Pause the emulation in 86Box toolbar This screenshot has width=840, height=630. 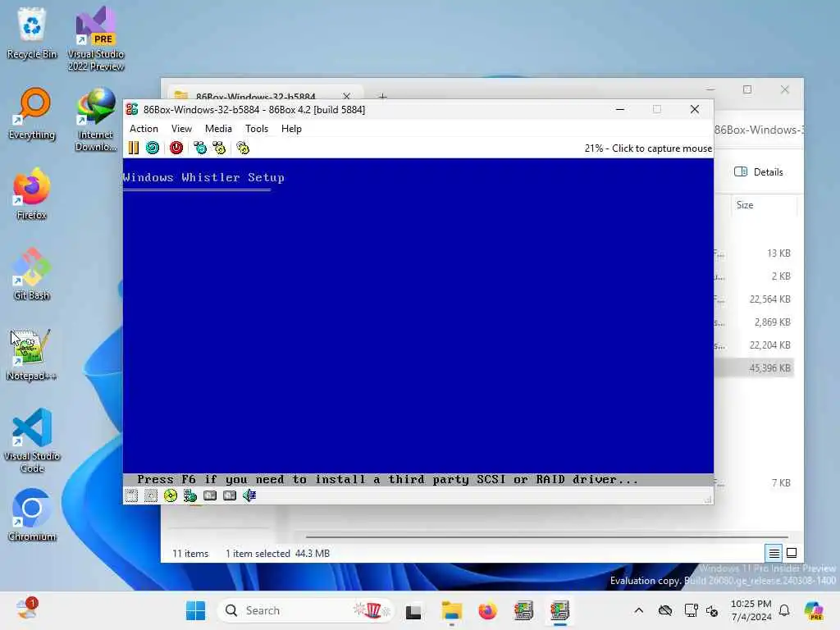point(134,148)
